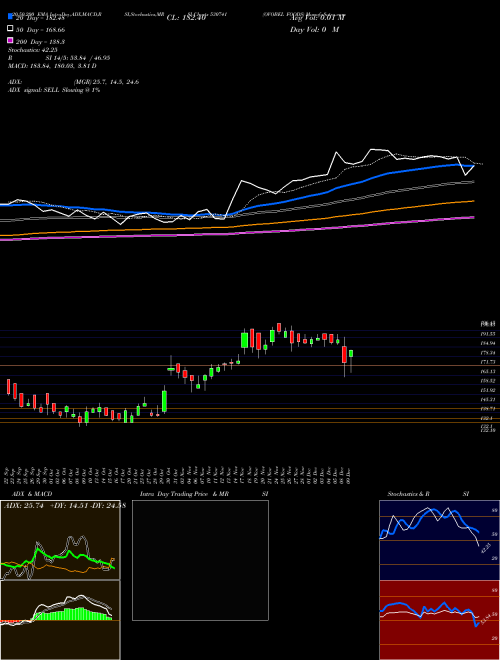Click the blue 20 Day legend swatch
500x660 pixels.
(x=10, y=16)
